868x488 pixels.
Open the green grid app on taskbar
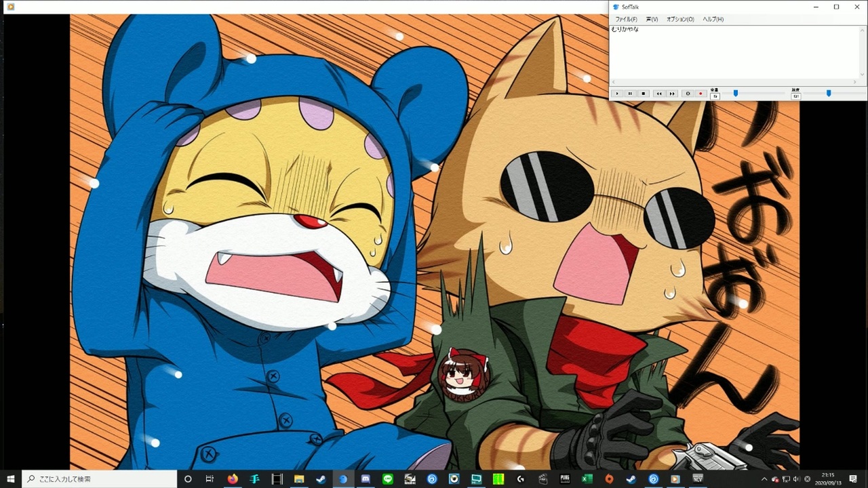point(498,479)
